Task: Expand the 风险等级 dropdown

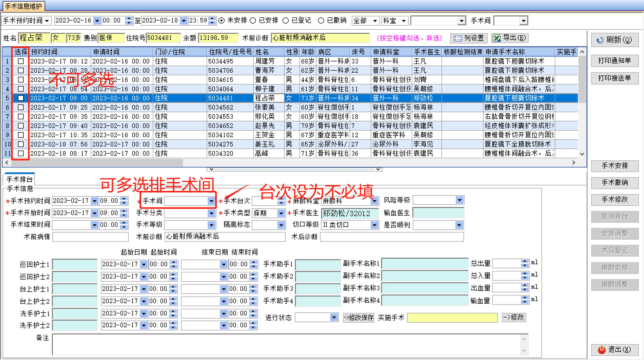Action: pyautogui.click(x=459, y=200)
